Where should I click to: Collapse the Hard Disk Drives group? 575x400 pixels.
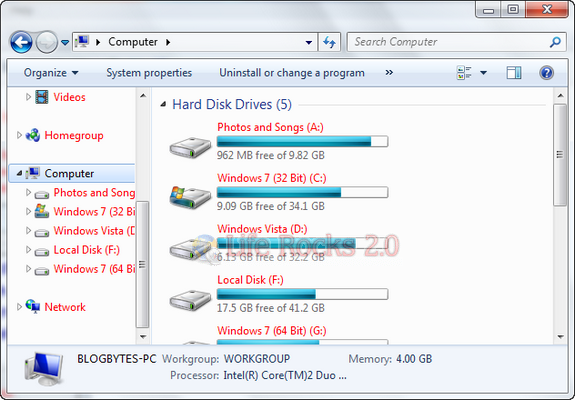(x=164, y=104)
